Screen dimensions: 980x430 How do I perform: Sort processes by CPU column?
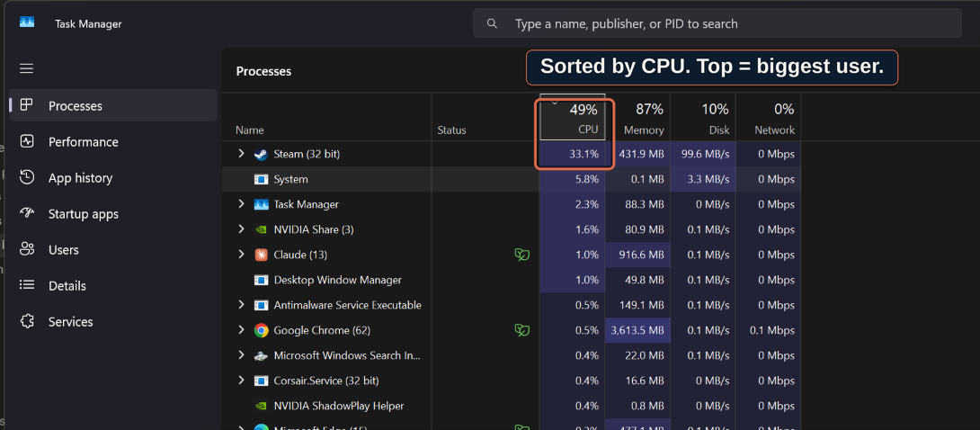point(573,118)
